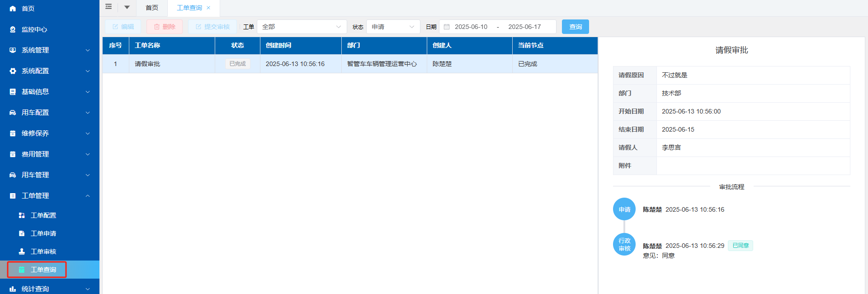Expand the 系统管理 sidebar menu

pos(50,50)
